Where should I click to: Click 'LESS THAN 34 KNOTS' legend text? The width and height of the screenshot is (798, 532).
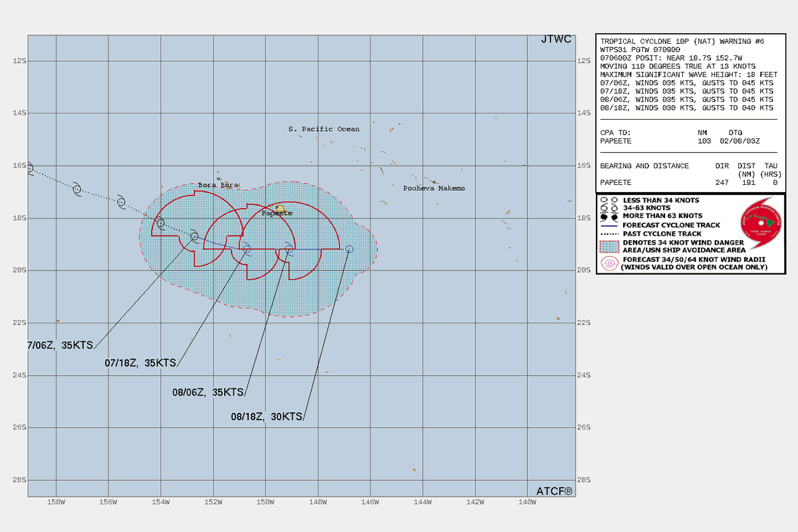pos(662,200)
